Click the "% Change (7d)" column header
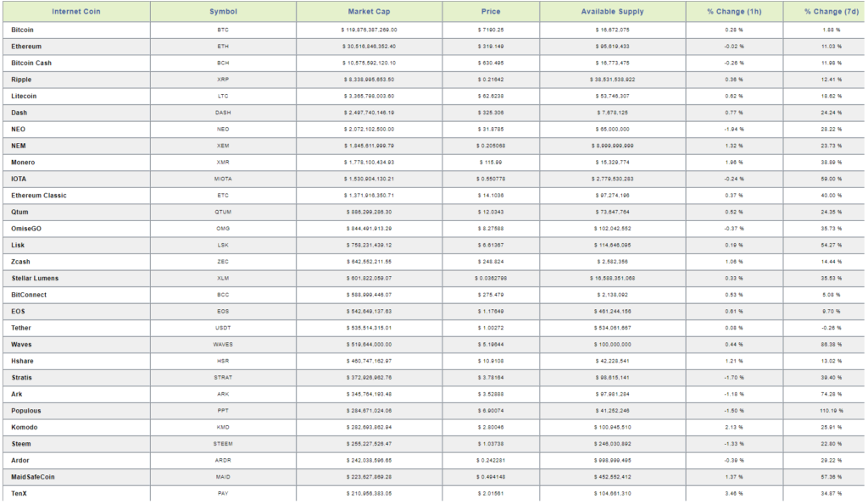 [824, 12]
